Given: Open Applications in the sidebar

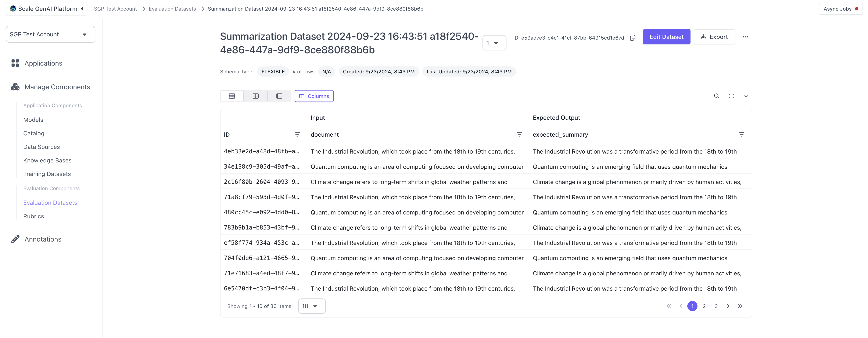Looking at the screenshot, I should point(43,63).
